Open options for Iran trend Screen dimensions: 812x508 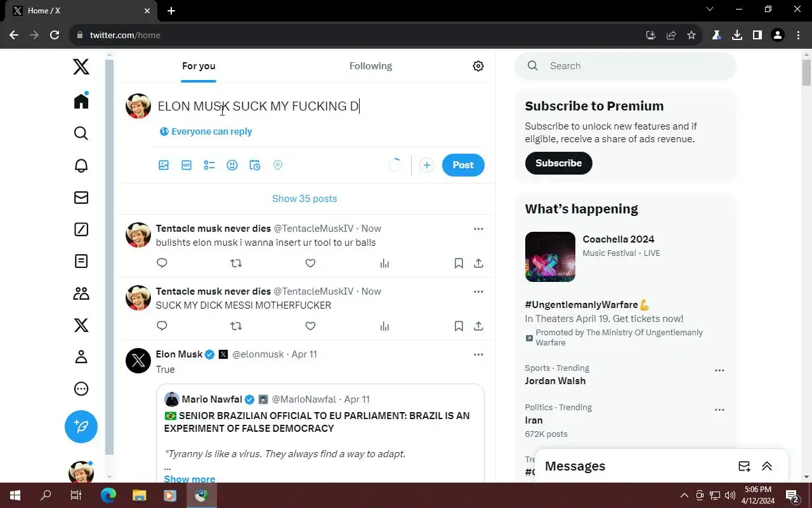(x=719, y=410)
